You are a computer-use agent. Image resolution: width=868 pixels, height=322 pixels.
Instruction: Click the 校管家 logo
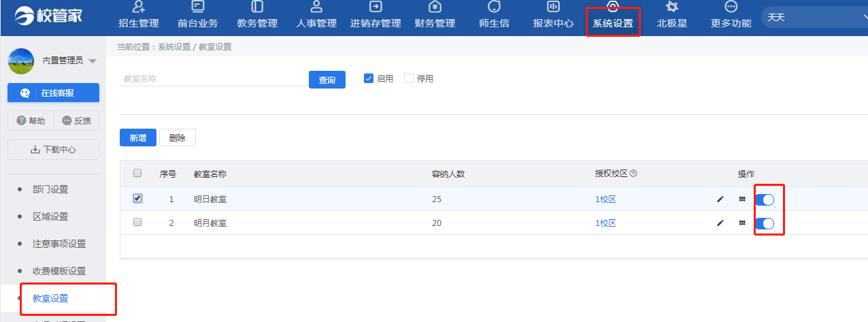pos(48,15)
